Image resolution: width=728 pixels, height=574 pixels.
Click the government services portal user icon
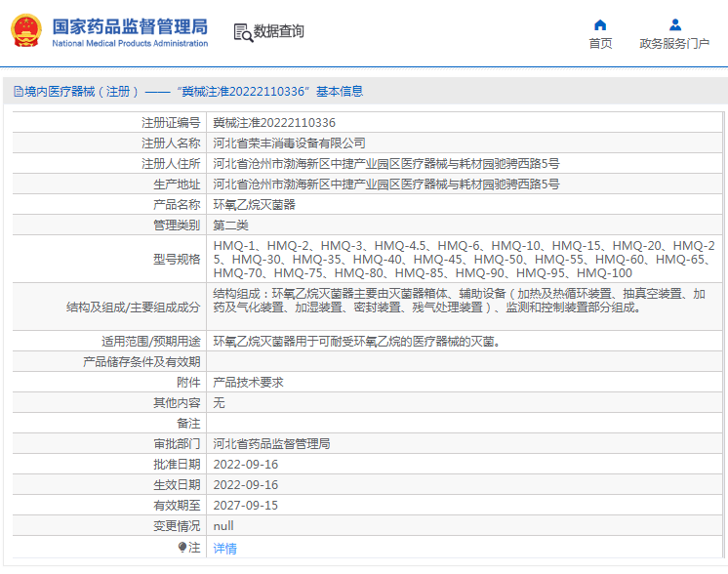pyautogui.click(x=675, y=24)
